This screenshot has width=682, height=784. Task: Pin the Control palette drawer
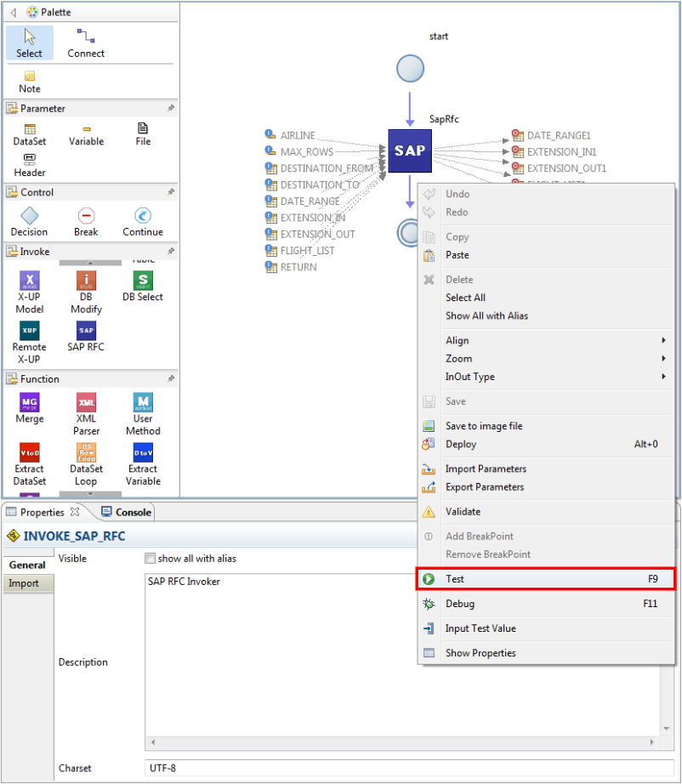171,192
